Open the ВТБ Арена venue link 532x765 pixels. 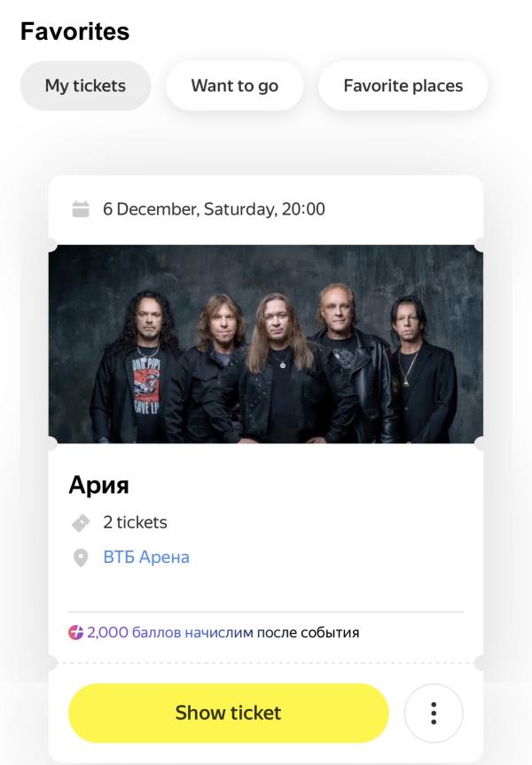[146, 558]
